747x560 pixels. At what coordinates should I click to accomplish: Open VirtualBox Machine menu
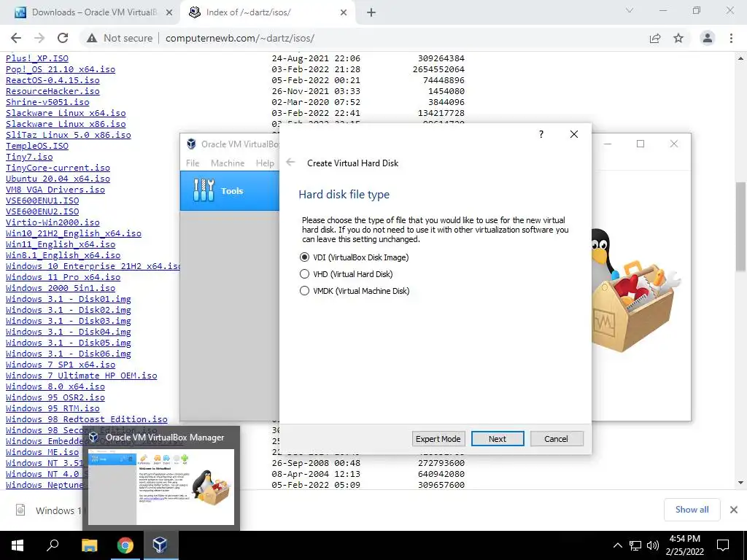click(x=228, y=163)
